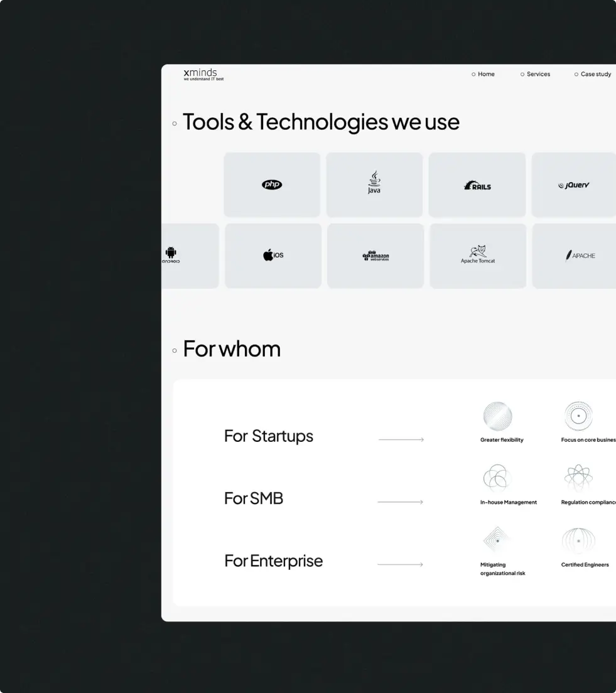Click the For Enterprise heading

273,561
